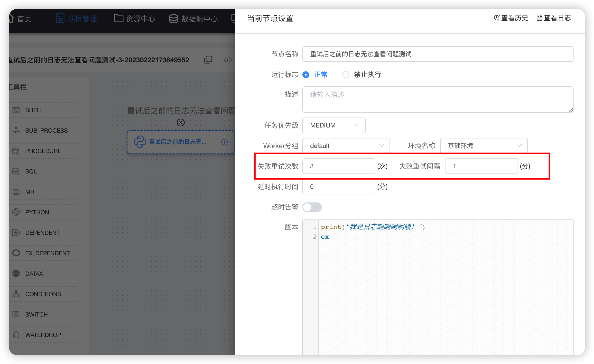594x364 pixels.
Task: Go to the 首页 menu item
Action: [x=20, y=18]
